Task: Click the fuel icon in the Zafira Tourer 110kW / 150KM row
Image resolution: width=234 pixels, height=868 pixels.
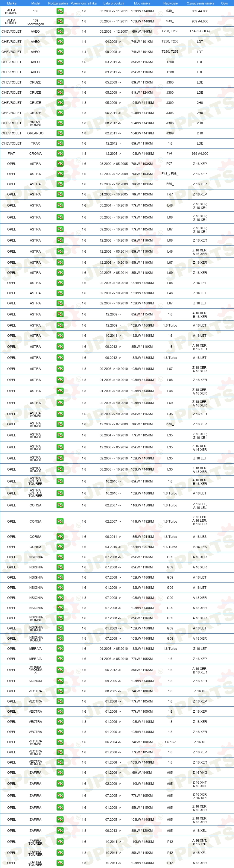Action: coord(60,842)
